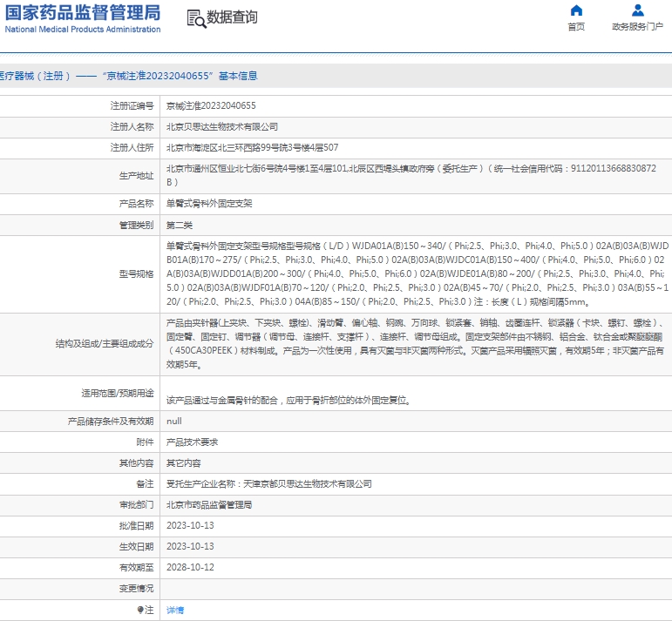Screen dimensions: 672x621
Task: Click the 备注 row label
Action: click(145, 484)
